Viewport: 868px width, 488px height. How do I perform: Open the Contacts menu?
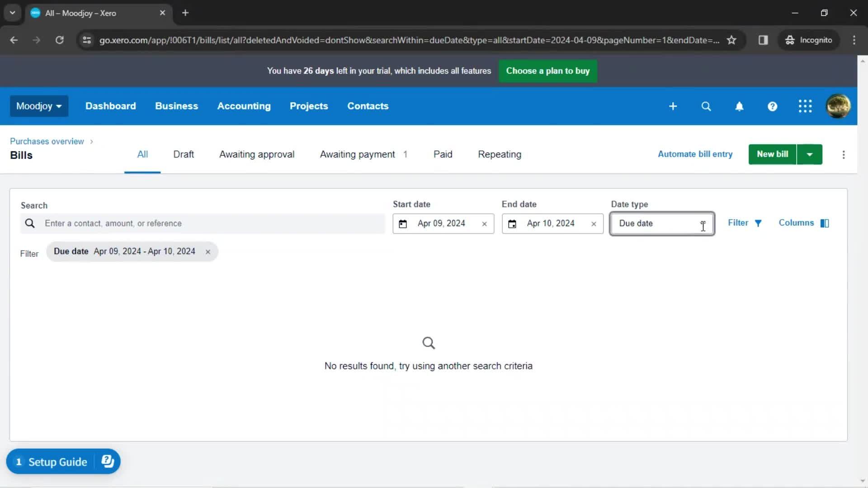368,106
